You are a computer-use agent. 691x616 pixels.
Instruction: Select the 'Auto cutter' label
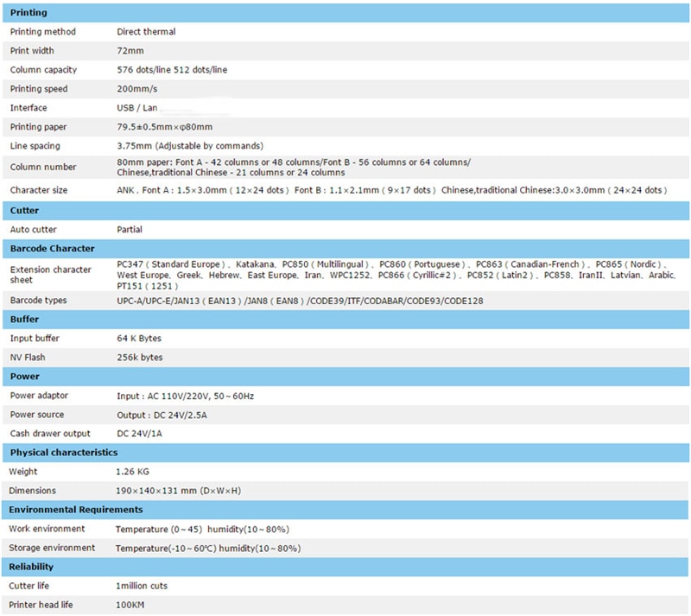33,229
